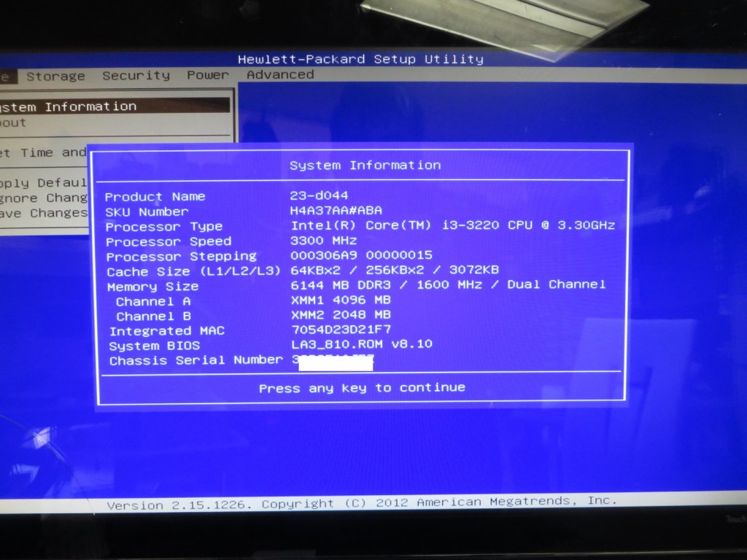This screenshot has height=560, width=747.
Task: Click the XMM1 4096 MB value
Action: click(341, 300)
